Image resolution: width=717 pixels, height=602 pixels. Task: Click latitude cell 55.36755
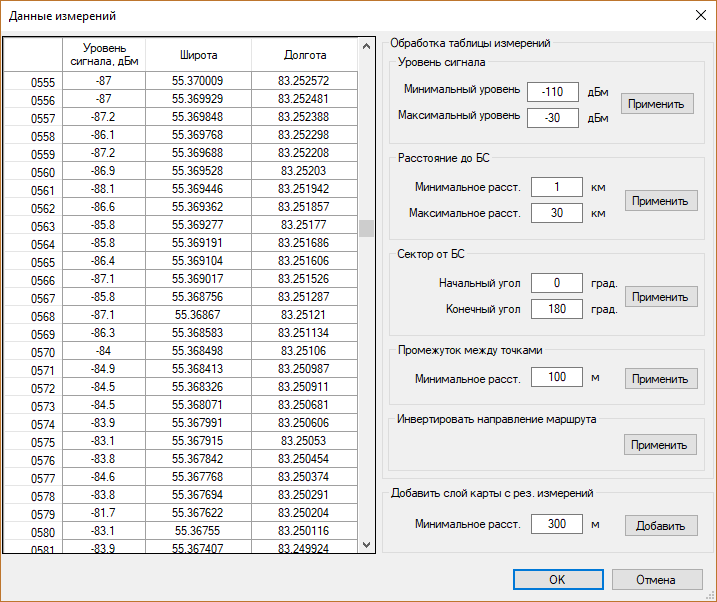tap(198, 531)
